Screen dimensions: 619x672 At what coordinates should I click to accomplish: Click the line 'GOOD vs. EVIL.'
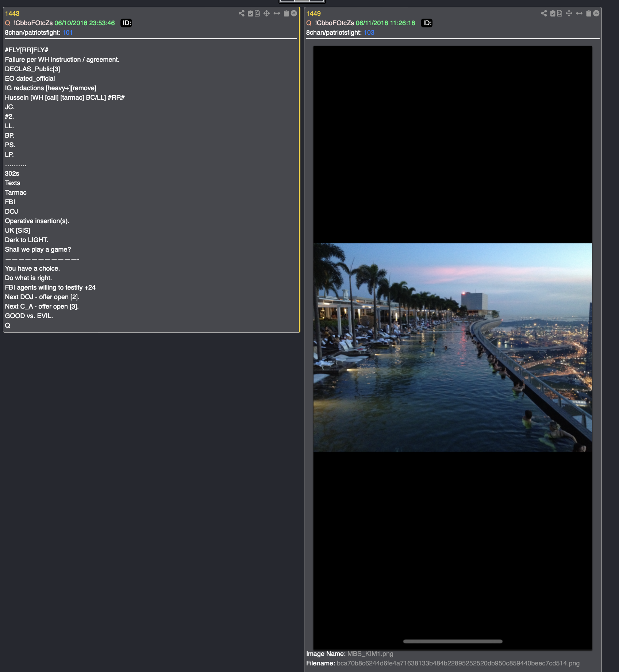29,316
